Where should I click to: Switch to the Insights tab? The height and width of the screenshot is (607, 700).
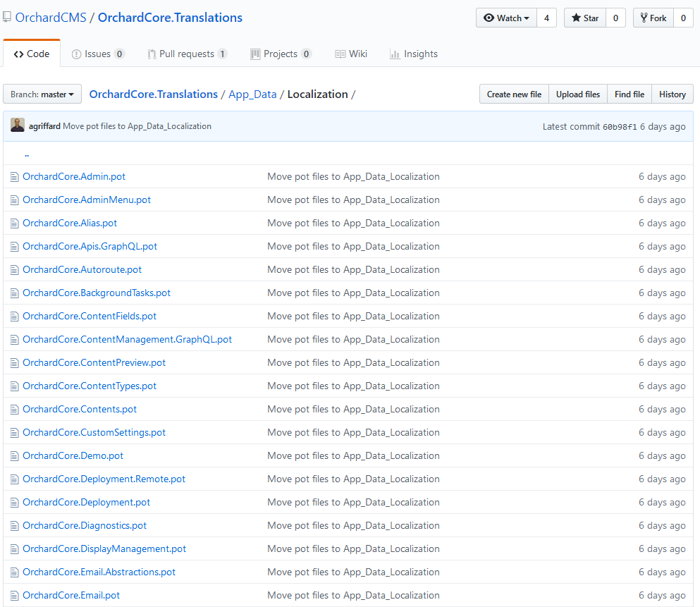click(x=414, y=54)
